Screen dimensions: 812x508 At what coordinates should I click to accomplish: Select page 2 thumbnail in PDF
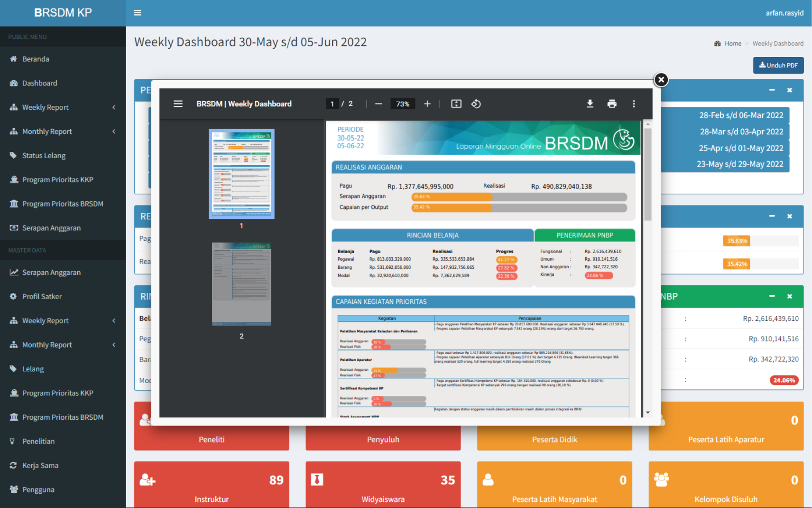pos(241,284)
